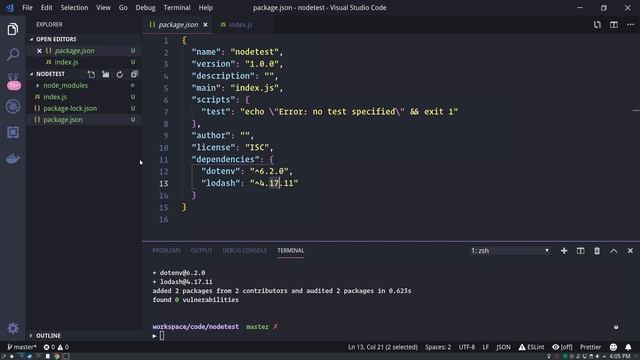The width and height of the screenshot is (640, 360).
Task: Open the Go menu
Action: click(x=123, y=7)
